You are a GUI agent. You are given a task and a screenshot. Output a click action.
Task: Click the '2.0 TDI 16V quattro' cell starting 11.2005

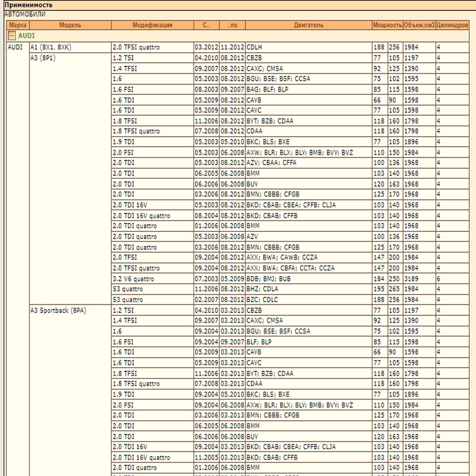pos(152,457)
